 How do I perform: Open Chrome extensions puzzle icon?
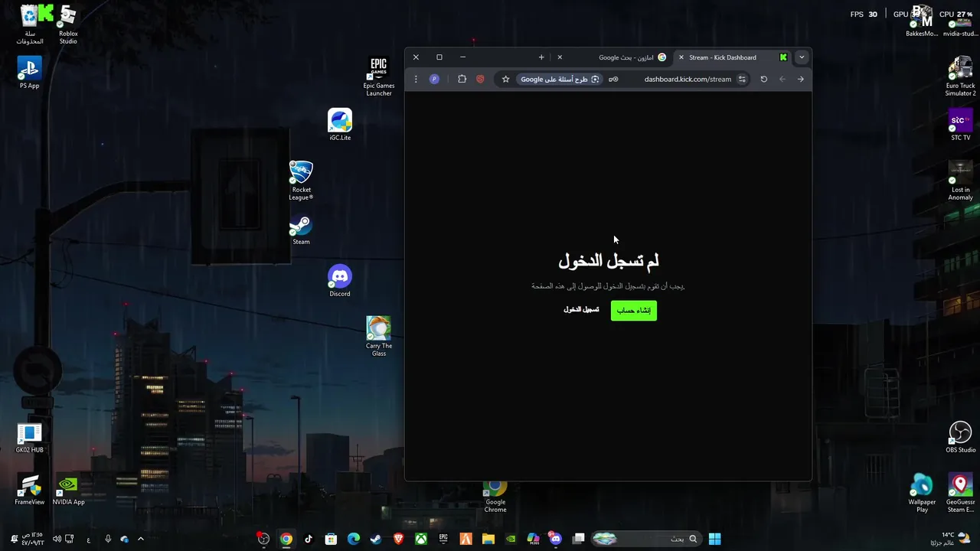click(462, 79)
